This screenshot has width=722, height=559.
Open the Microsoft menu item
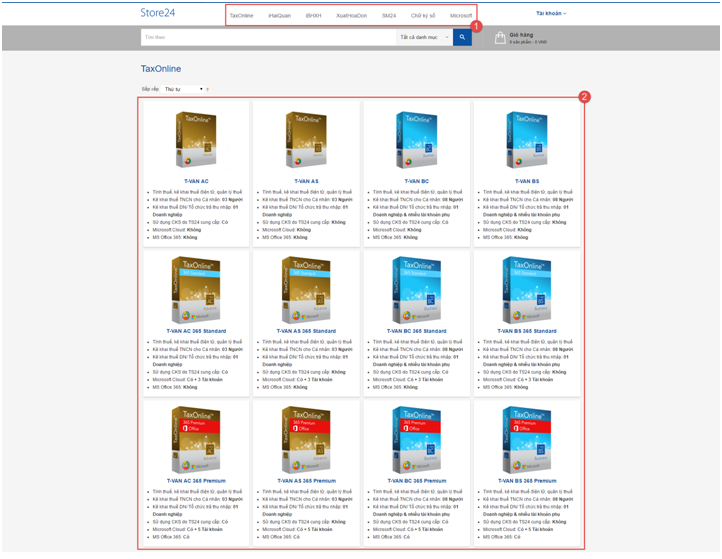pos(461,16)
